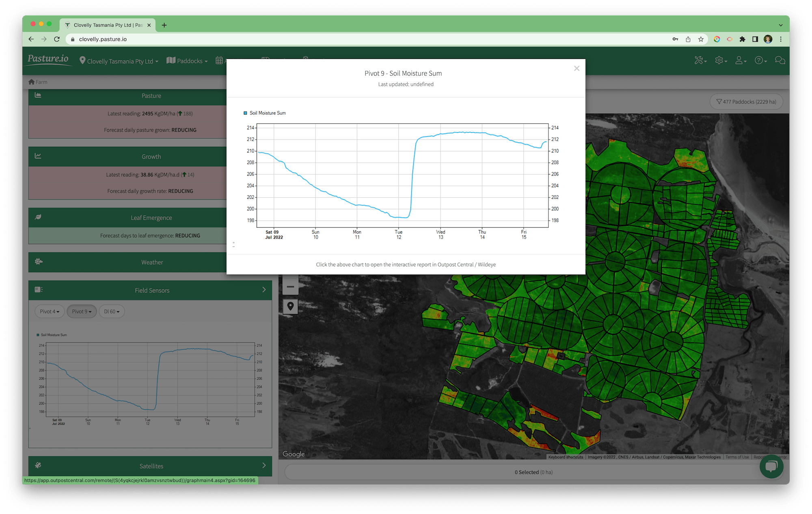Open Keyboard shortcuts on map footer
This screenshot has height=514, width=812.
point(566,457)
